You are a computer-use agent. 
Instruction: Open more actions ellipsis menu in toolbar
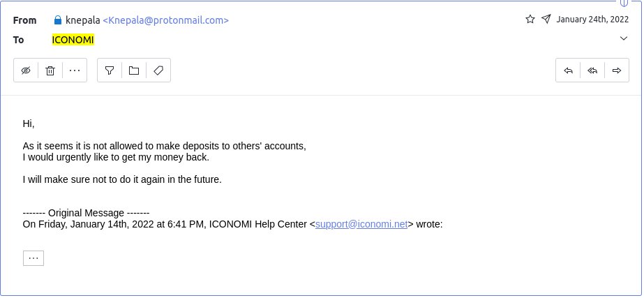coord(75,70)
